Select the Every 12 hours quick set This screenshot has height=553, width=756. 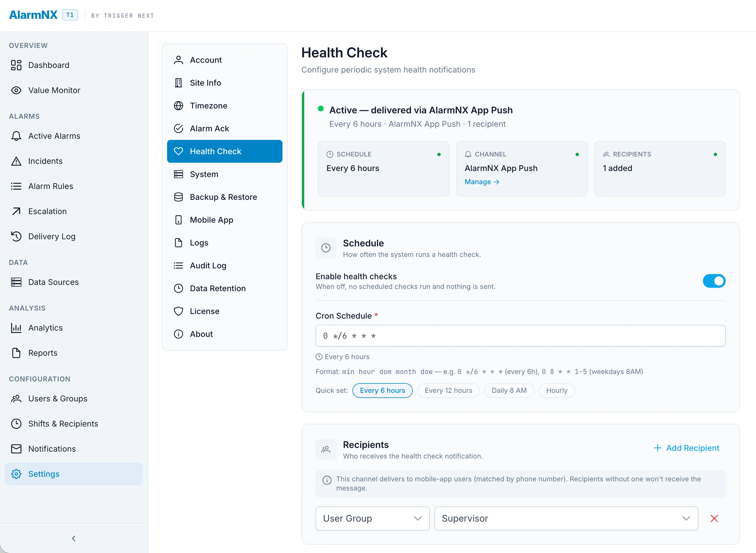(448, 391)
